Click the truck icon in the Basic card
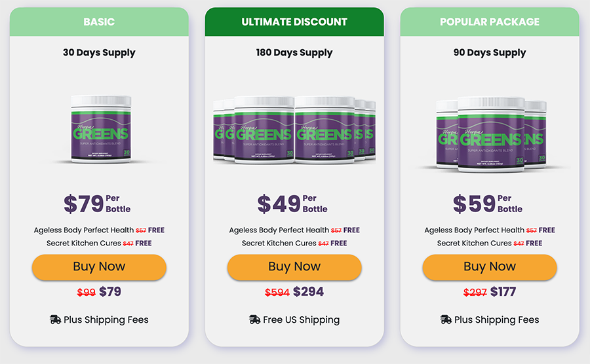590x364 pixels. point(55,319)
